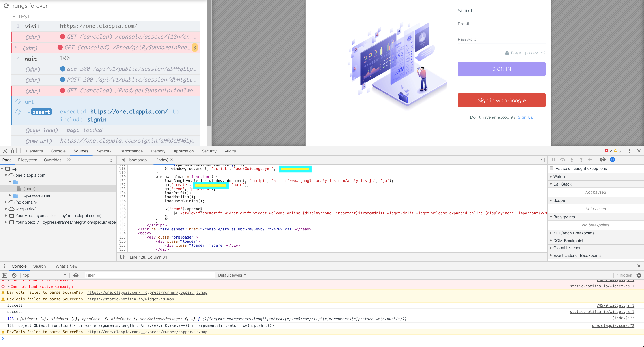Open console settings gear
Image resolution: width=644 pixels, height=347 pixels.
(639, 275)
